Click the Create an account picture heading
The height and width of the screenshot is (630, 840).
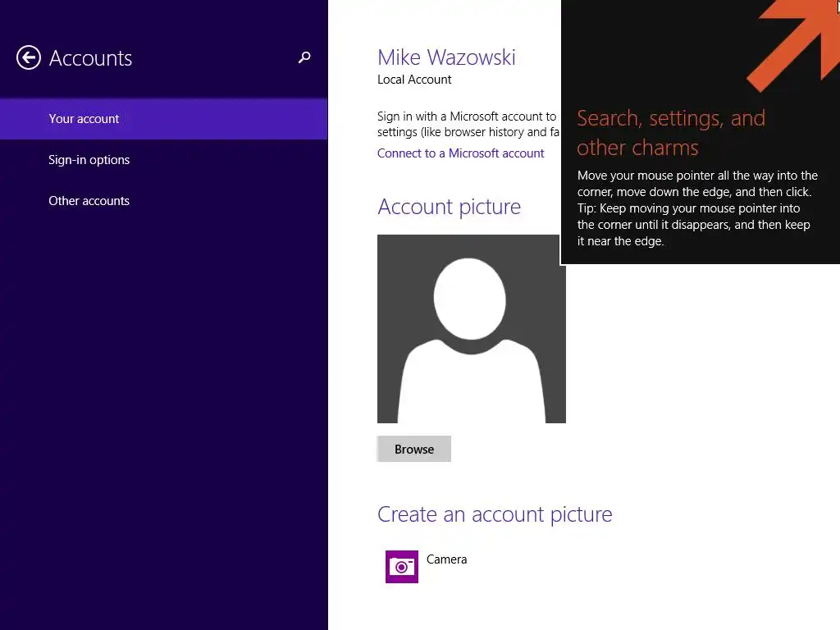pos(495,514)
